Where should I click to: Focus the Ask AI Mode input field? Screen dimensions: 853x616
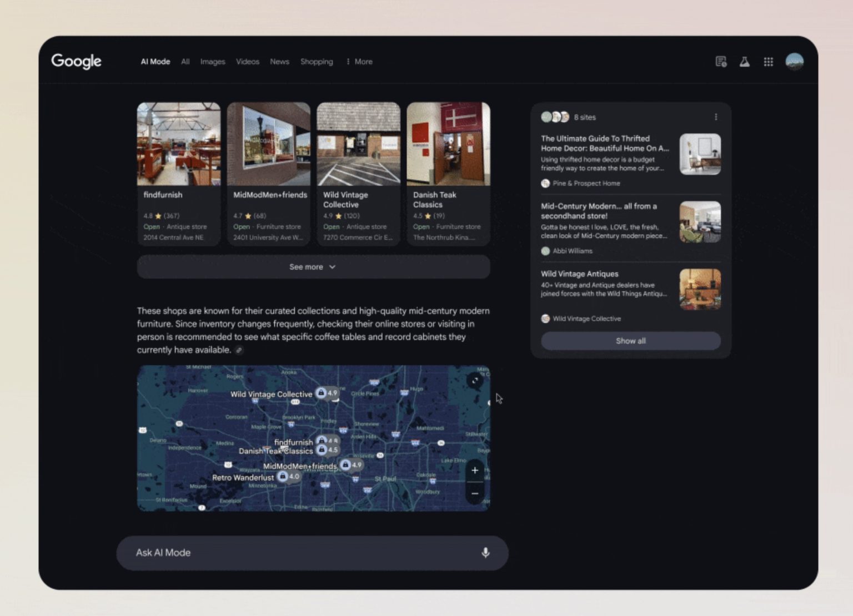[x=312, y=553]
